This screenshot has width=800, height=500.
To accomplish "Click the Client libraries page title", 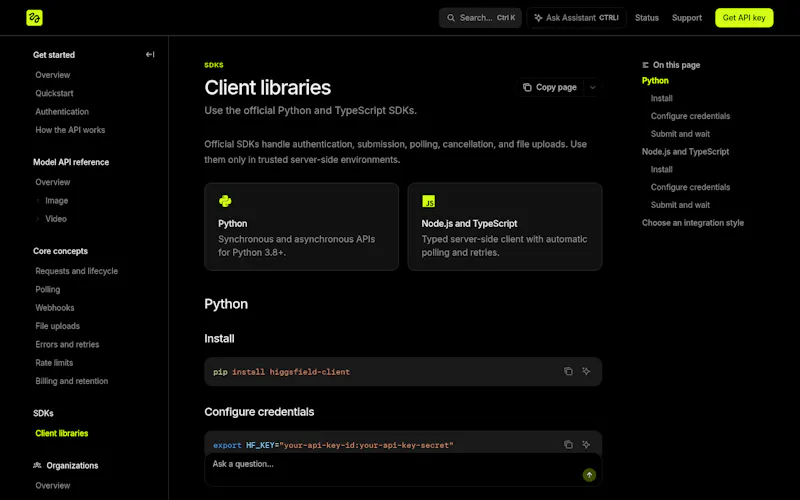I will tap(267, 88).
